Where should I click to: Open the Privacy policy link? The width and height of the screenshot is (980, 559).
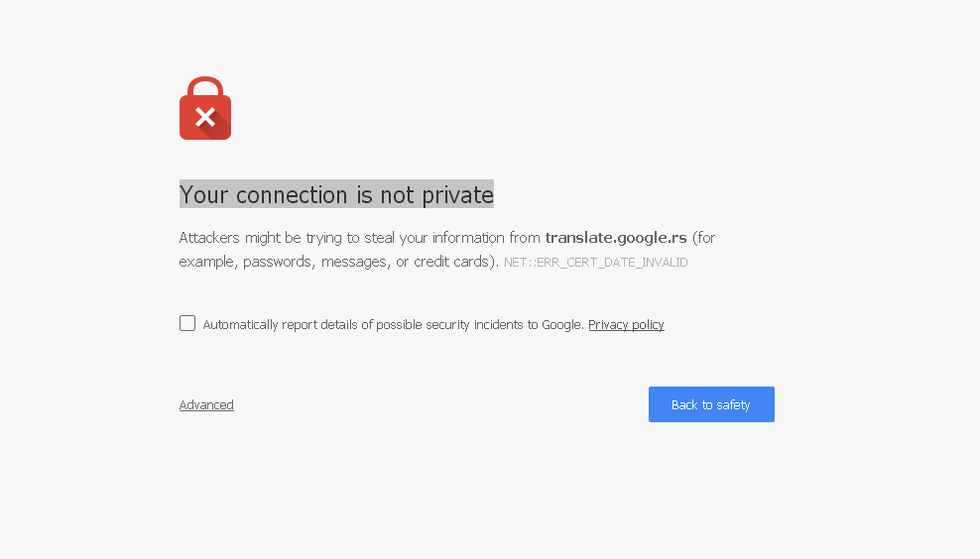626,325
